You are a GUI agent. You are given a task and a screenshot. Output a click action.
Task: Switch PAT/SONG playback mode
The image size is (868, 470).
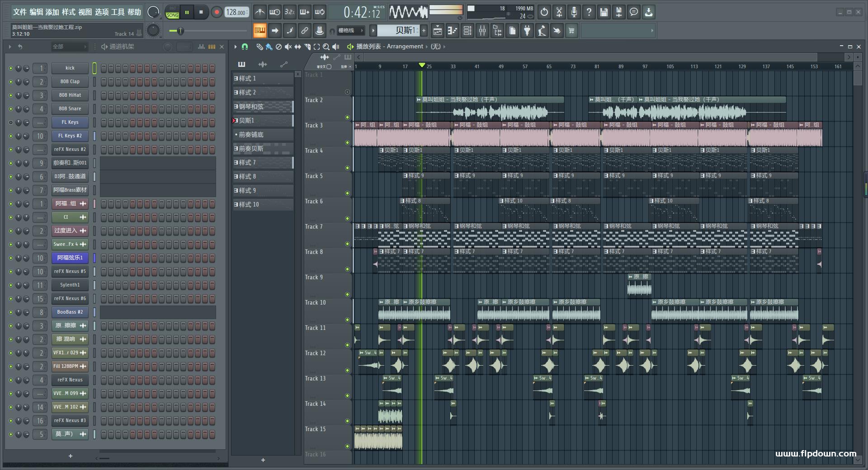(172, 12)
